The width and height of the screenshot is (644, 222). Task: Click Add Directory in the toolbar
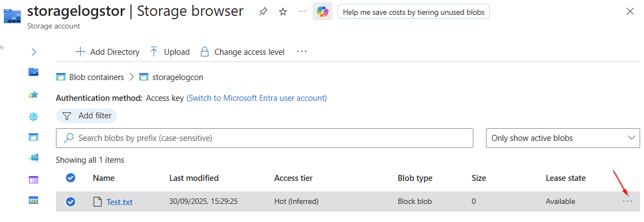tap(108, 52)
